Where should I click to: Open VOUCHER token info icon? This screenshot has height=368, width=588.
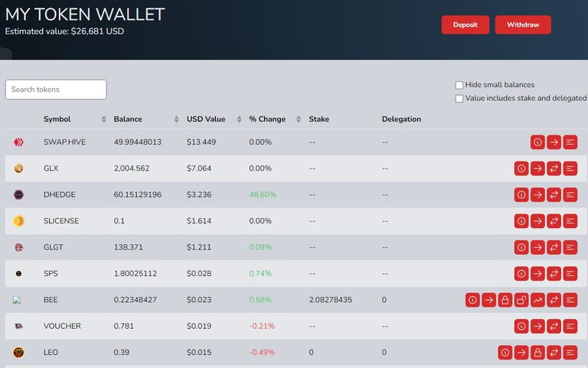point(521,327)
